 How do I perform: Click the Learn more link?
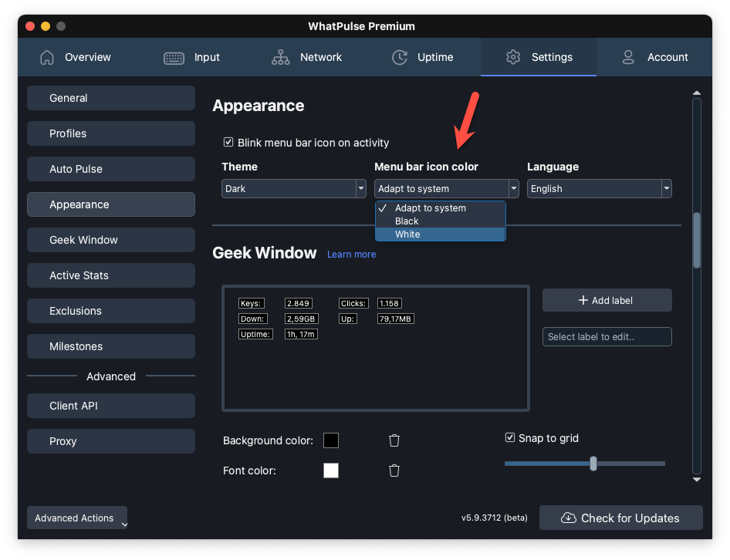click(351, 254)
